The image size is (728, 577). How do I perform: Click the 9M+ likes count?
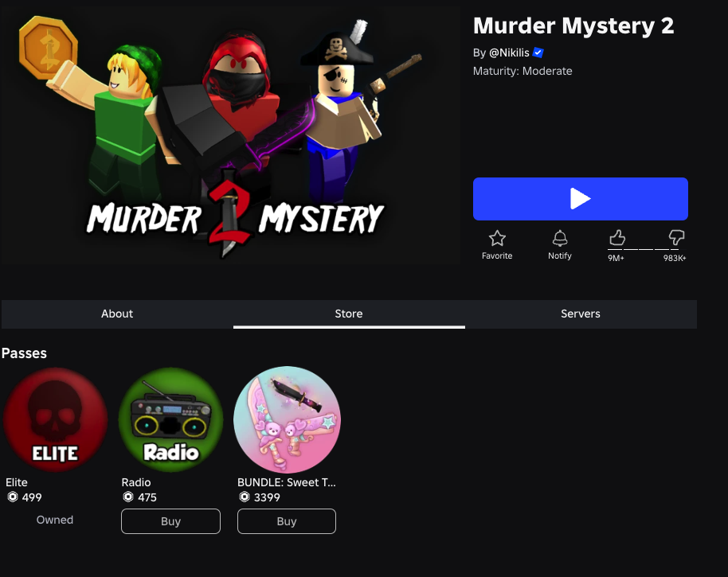click(x=616, y=259)
